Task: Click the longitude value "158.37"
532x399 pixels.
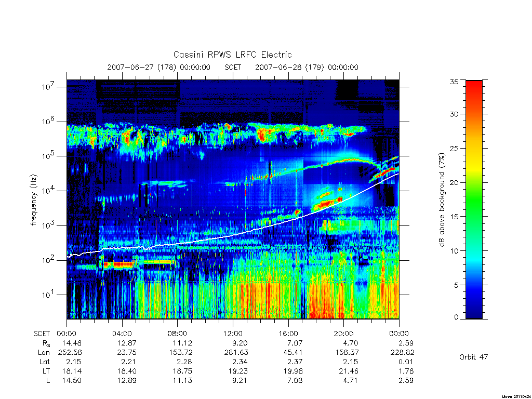Action: click(x=347, y=353)
